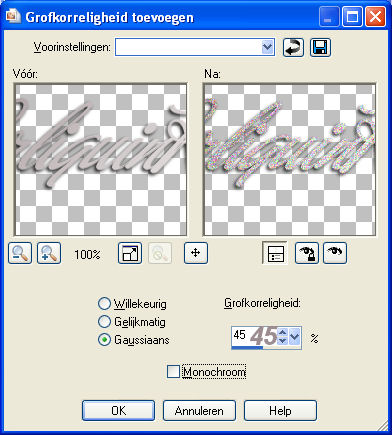Click the navigate pan arrows icon
Image resolution: width=392 pixels, height=435 pixels.
196,253
